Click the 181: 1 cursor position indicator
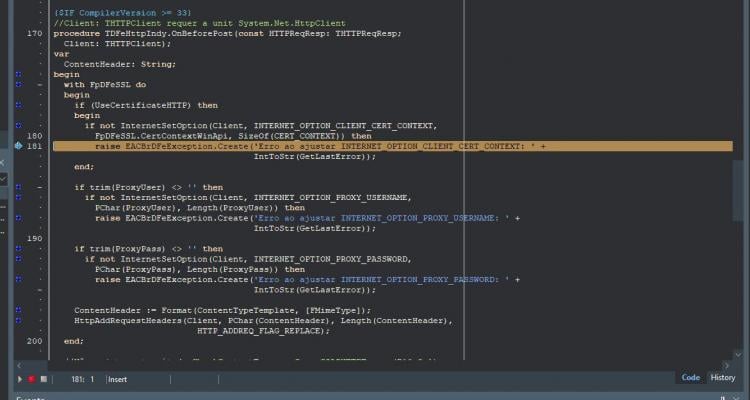 82,379
